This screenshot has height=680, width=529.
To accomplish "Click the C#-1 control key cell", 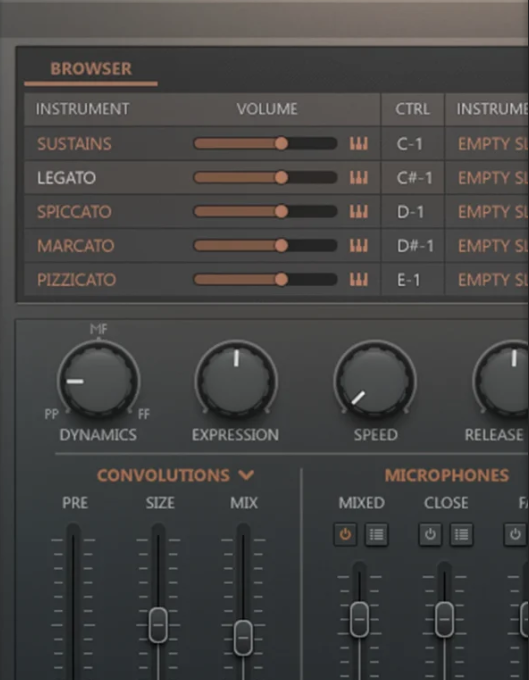I will pyautogui.click(x=412, y=178).
